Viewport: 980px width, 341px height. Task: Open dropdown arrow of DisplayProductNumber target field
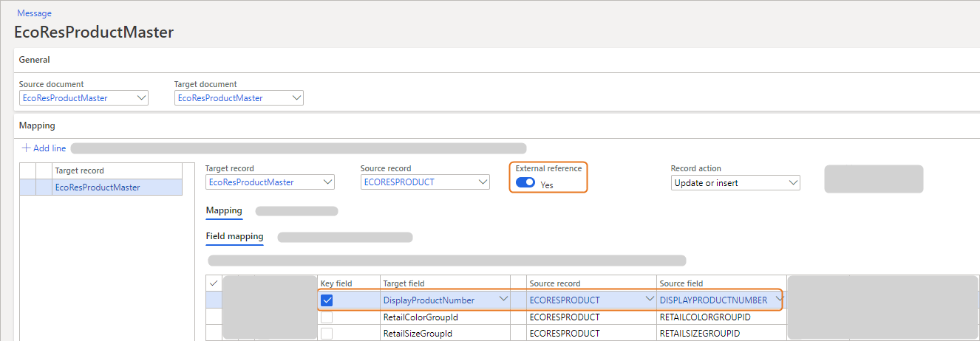[503, 300]
